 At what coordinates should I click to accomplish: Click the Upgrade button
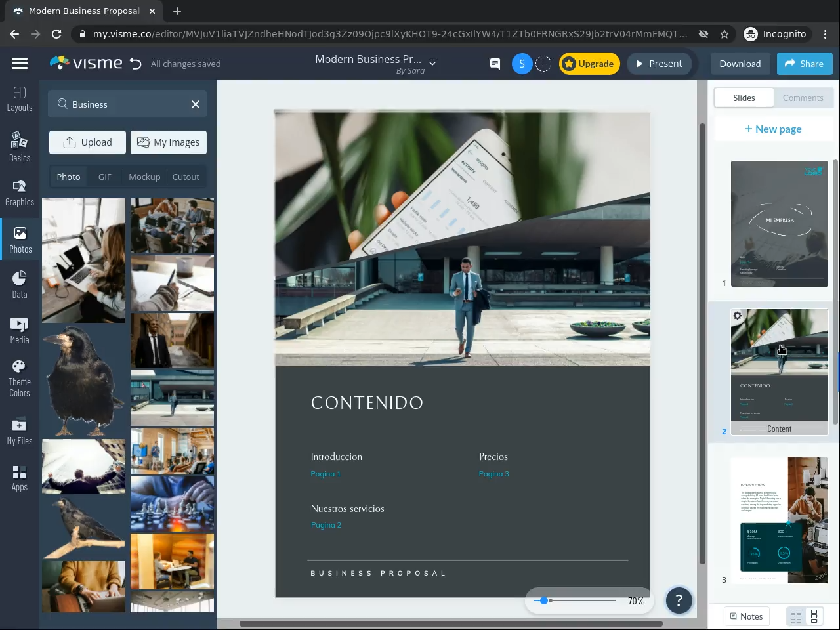[x=589, y=64]
